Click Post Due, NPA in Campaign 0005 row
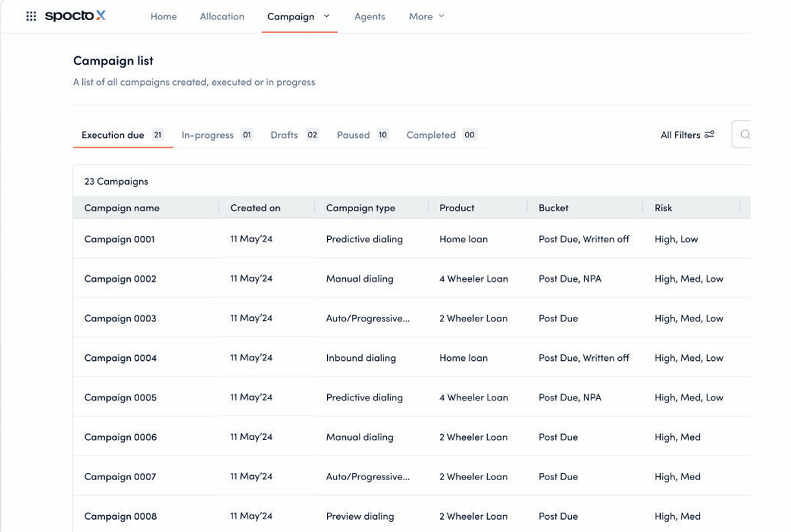Screen dimensions: 791x532 point(570,397)
